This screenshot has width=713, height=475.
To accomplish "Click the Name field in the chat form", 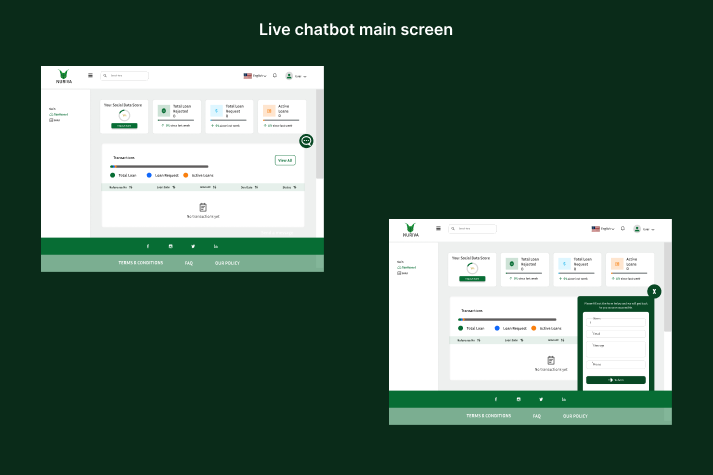I will [x=616, y=320].
